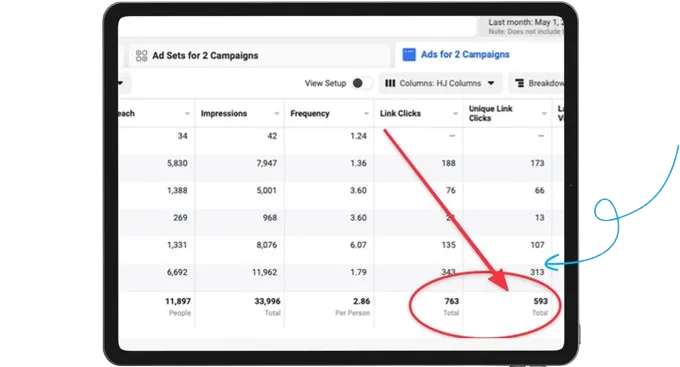Sort by the Impressions column header
Viewport: 680px width, 367px height.
point(224,114)
